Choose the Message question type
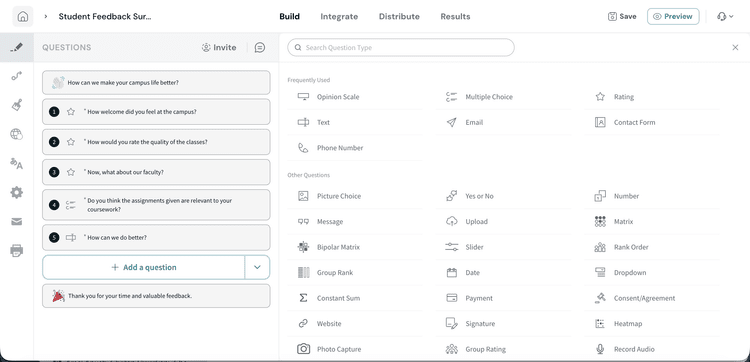 pyautogui.click(x=355, y=221)
